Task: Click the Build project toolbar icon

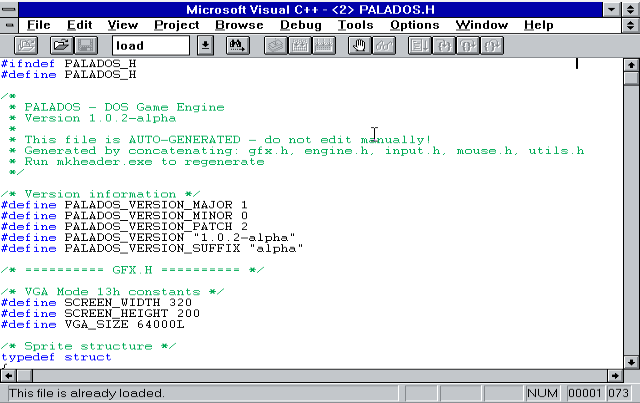Action: pyautogui.click(x=300, y=45)
